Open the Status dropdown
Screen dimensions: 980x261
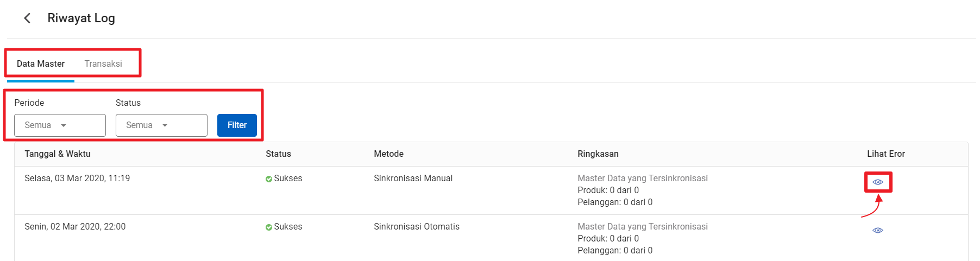pyautogui.click(x=161, y=125)
